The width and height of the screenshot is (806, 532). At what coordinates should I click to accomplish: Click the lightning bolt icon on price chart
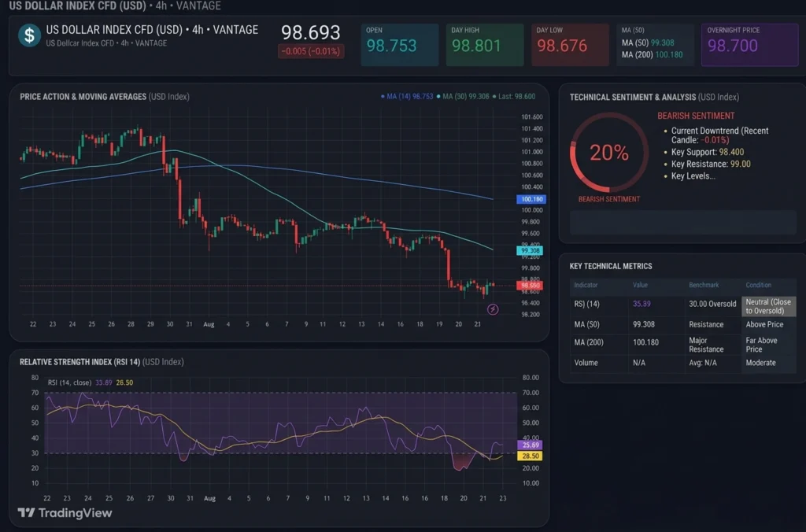[493, 309]
